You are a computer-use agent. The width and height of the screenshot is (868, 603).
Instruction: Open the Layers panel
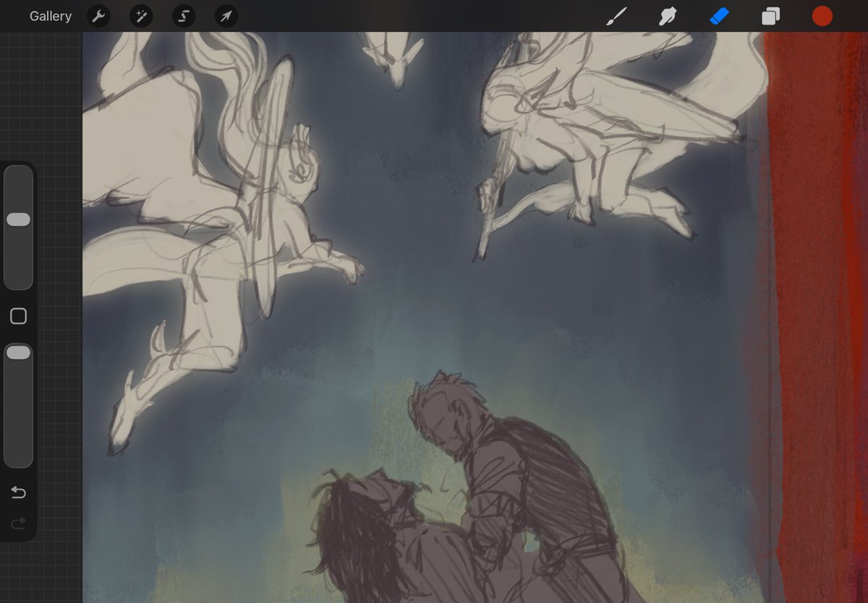770,16
